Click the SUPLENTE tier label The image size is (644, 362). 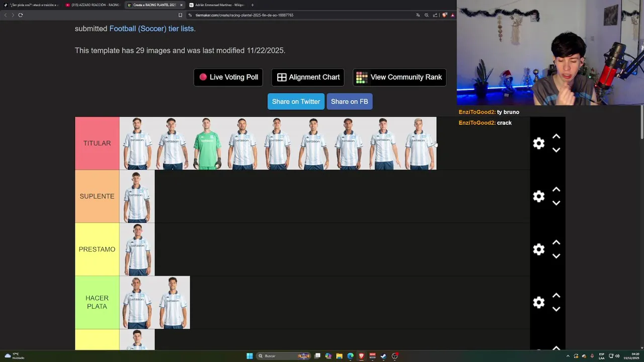97,196
